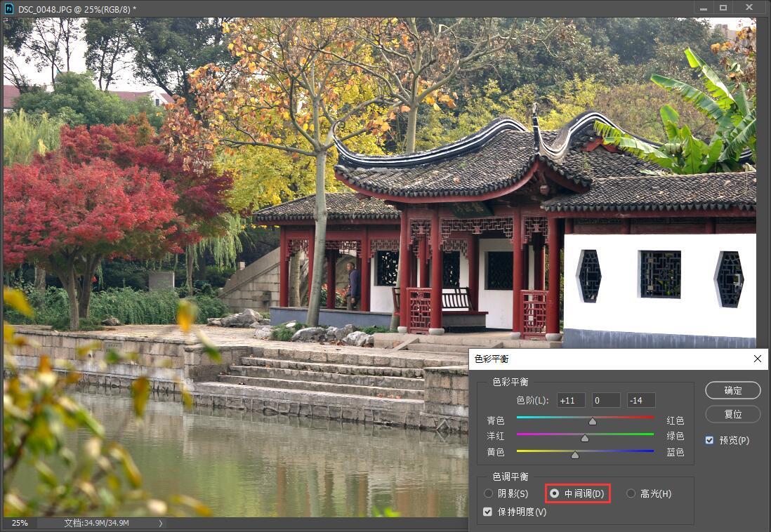The height and width of the screenshot is (532, 771).
Task: Select the 阴影(S) radio button
Action: [488, 493]
